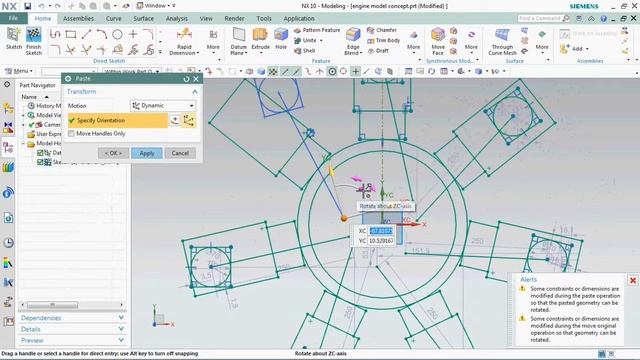This screenshot has height=360, width=640.
Task: Select the Arc sketch tool
Action: pos(102,34)
